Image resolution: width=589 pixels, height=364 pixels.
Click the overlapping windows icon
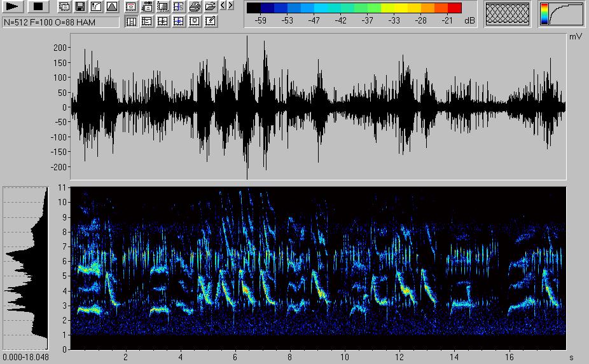[64, 7]
